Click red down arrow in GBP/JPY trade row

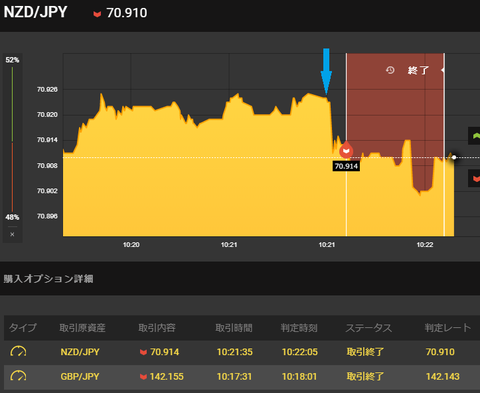pyautogui.click(x=143, y=377)
